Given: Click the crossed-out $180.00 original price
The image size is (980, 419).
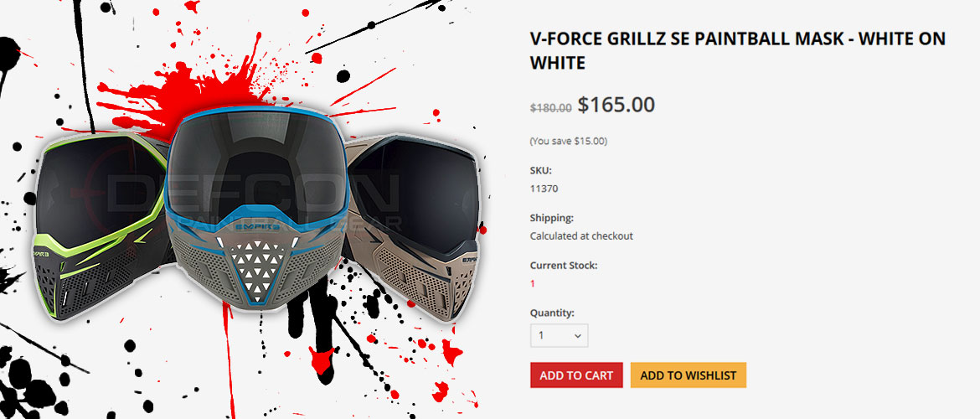Looking at the screenshot, I should pos(550,107).
